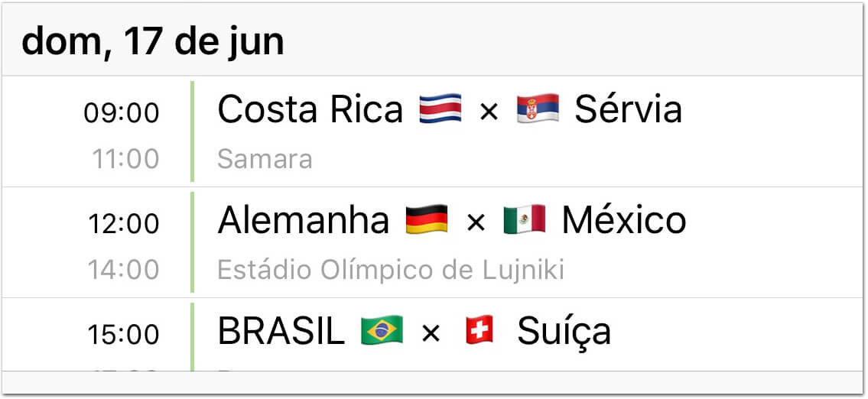Click the 12:00 start time
Viewport: 868px width, 399px height.
(x=123, y=224)
